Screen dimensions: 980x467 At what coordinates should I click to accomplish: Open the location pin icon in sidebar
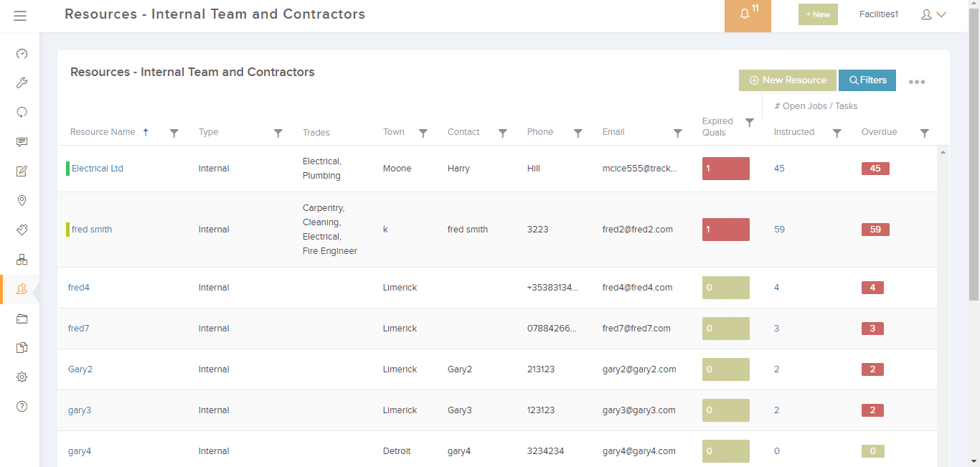[x=22, y=201]
